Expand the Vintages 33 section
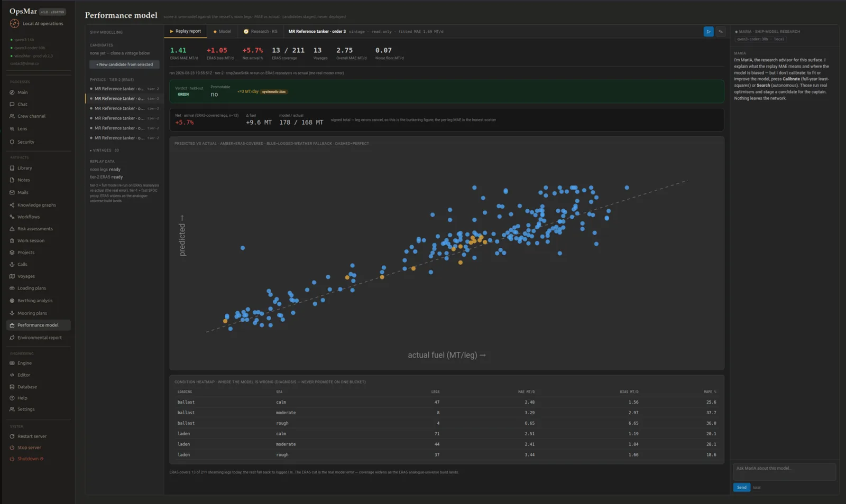 pyautogui.click(x=104, y=151)
